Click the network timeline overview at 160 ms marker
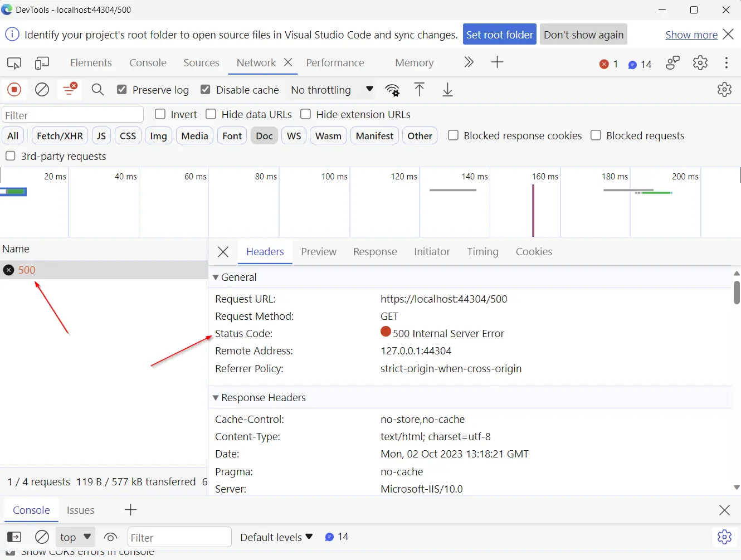 click(x=533, y=206)
